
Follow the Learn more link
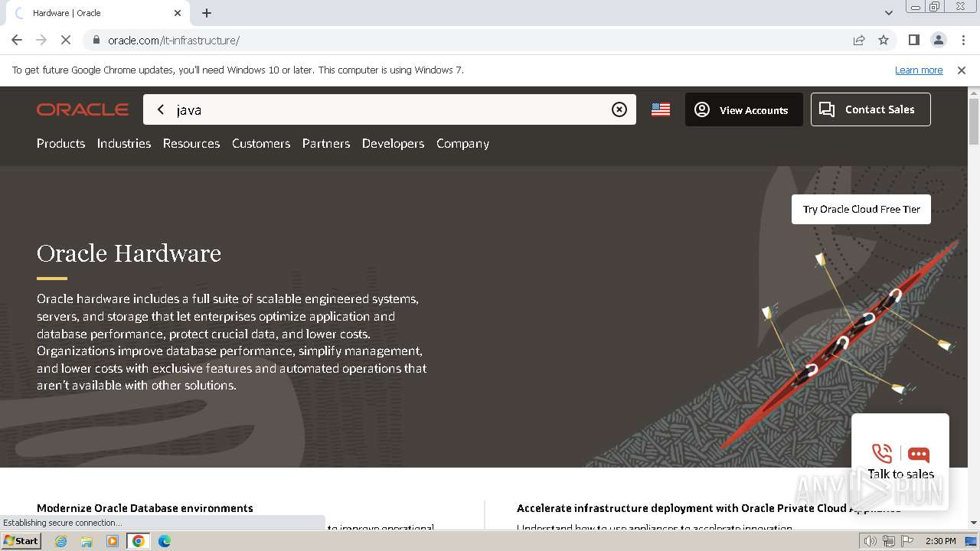point(919,70)
